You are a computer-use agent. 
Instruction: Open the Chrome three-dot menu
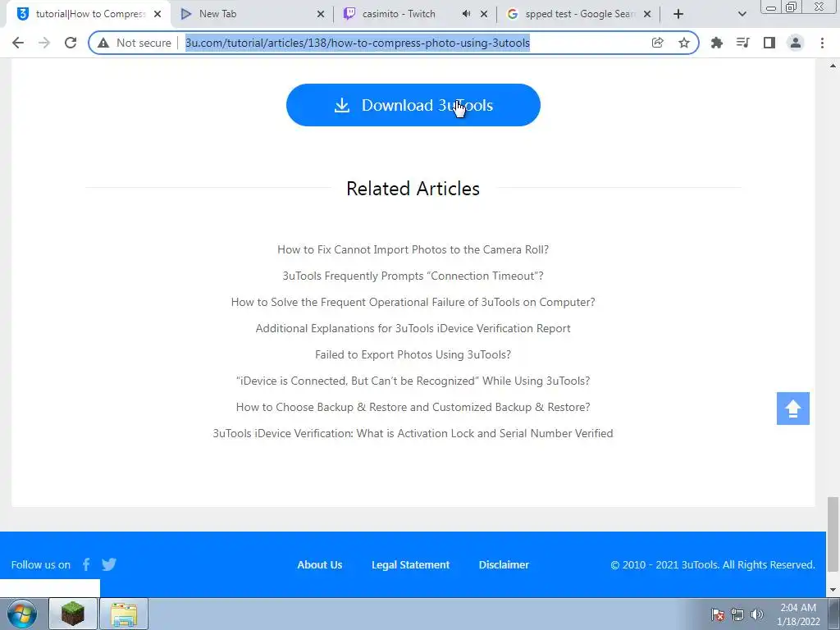click(x=822, y=43)
